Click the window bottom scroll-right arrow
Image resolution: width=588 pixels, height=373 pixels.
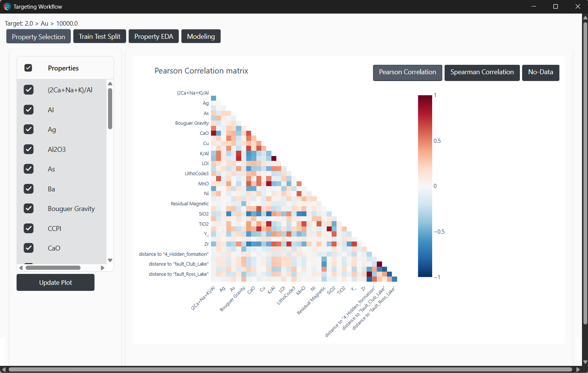pyautogui.click(x=578, y=370)
